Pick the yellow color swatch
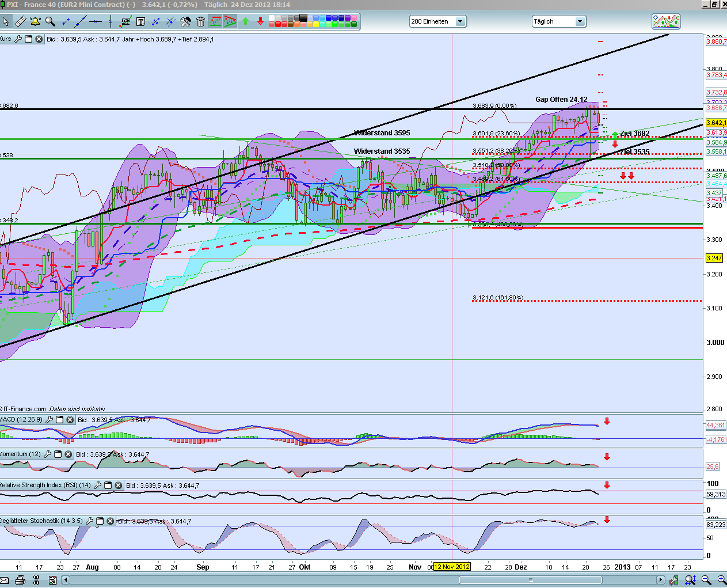This screenshot has height=588, width=727. [x=317, y=24]
